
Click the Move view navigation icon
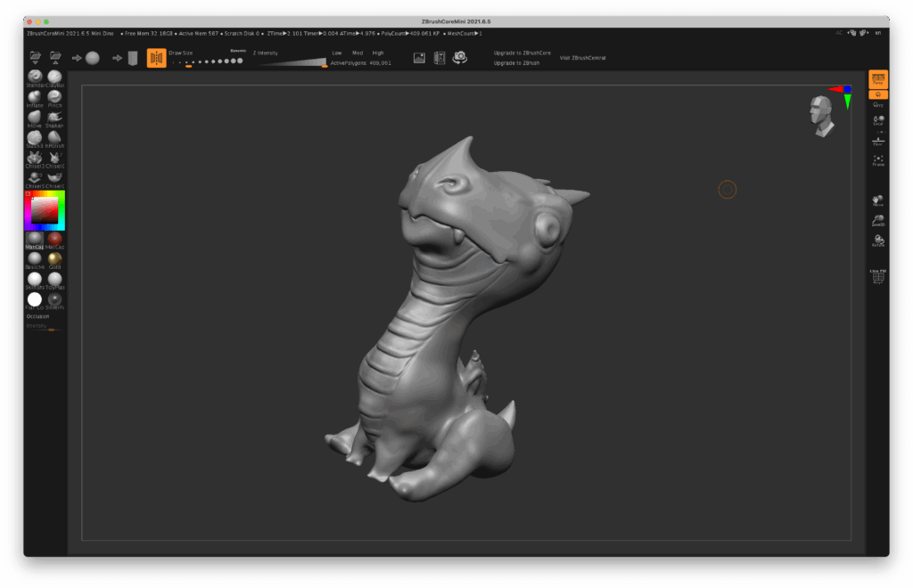[878, 200]
